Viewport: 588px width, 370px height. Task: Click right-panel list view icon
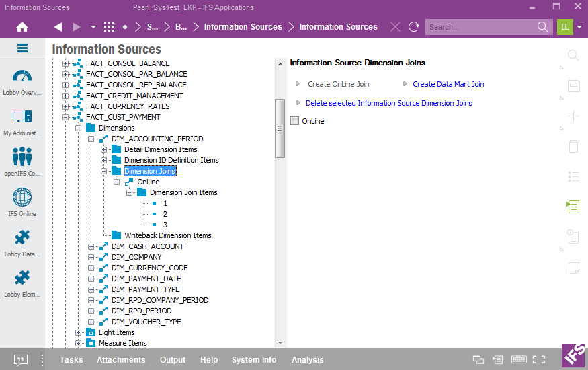pos(573,176)
